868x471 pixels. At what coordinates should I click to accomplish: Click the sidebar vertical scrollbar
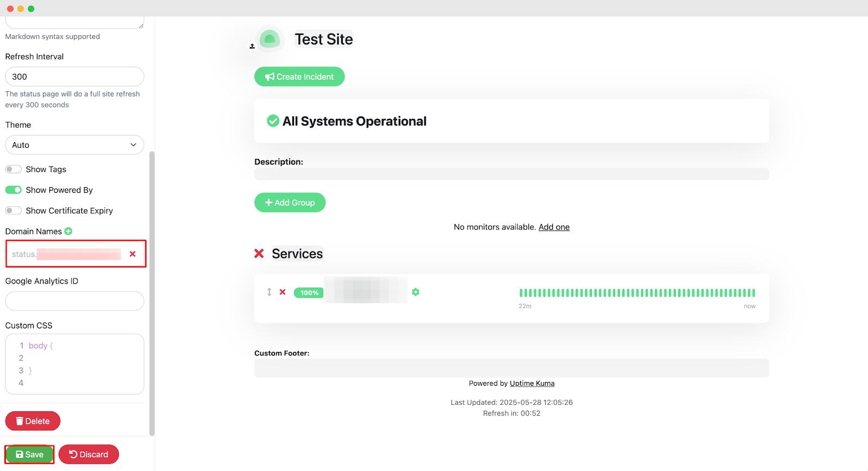[x=152, y=293]
